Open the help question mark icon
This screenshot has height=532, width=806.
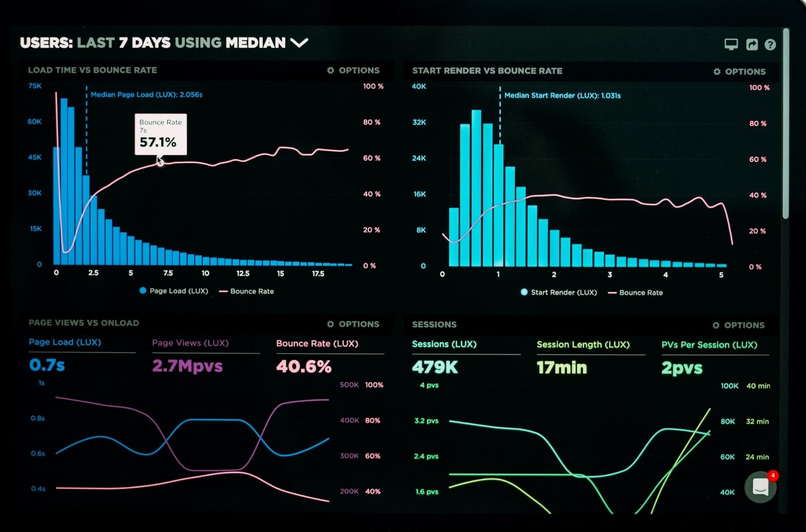click(x=770, y=45)
